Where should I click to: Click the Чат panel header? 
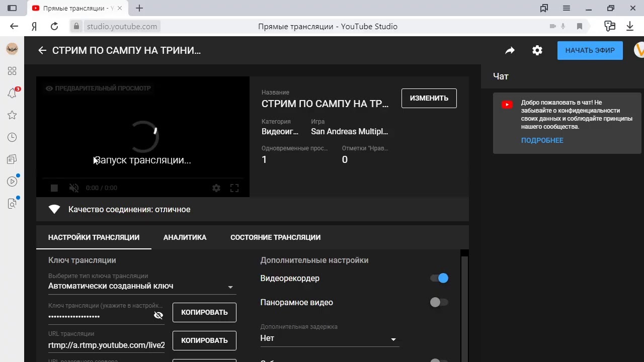(x=501, y=76)
